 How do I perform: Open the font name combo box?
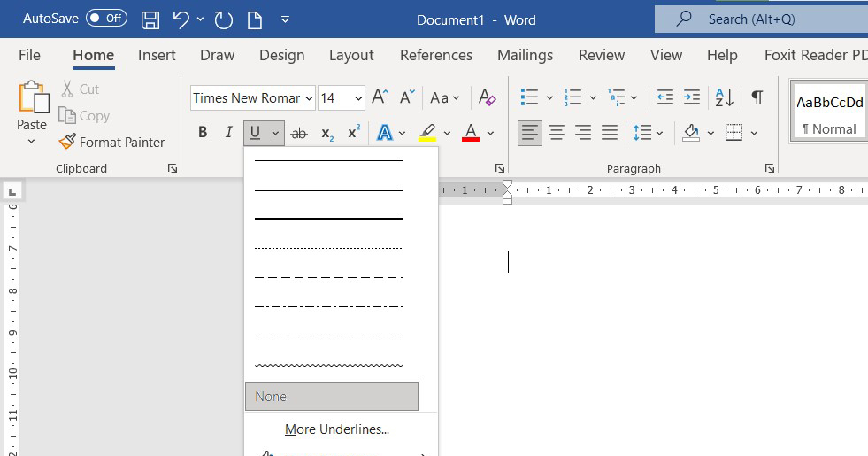click(x=253, y=98)
